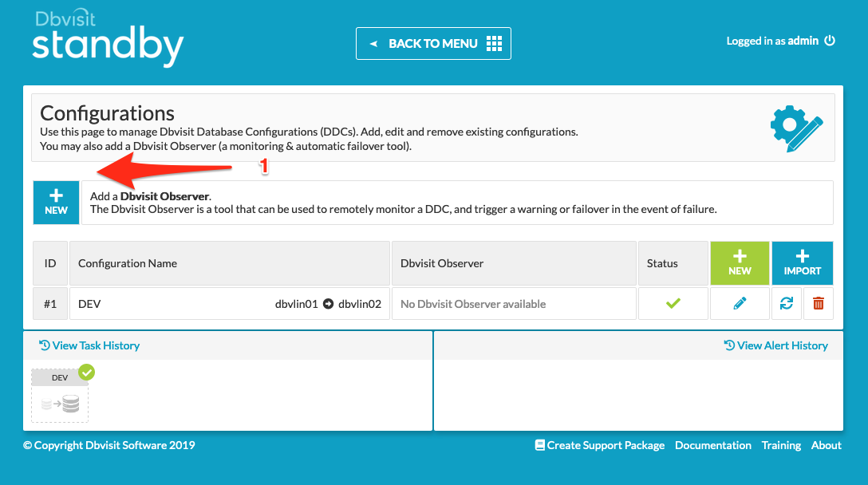Click the green checkmark on the DEV task card
The image size is (868, 485).
(x=86, y=373)
